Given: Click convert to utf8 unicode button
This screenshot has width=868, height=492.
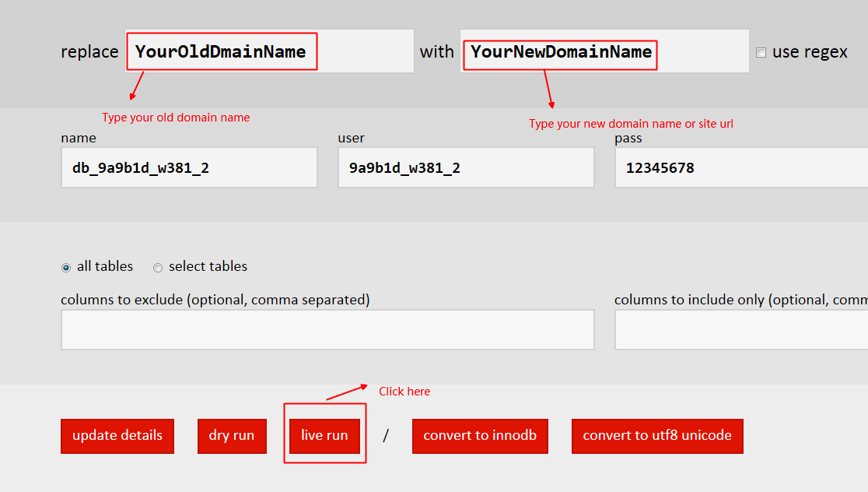Looking at the screenshot, I should click(657, 436).
